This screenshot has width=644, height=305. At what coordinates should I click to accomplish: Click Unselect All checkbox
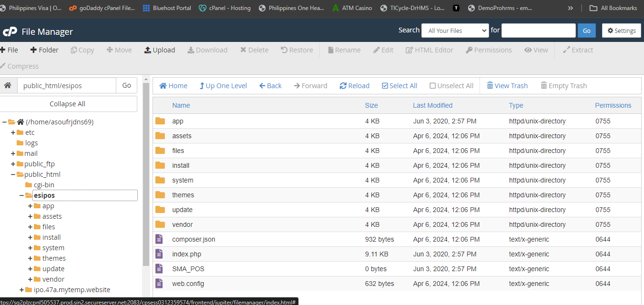432,86
